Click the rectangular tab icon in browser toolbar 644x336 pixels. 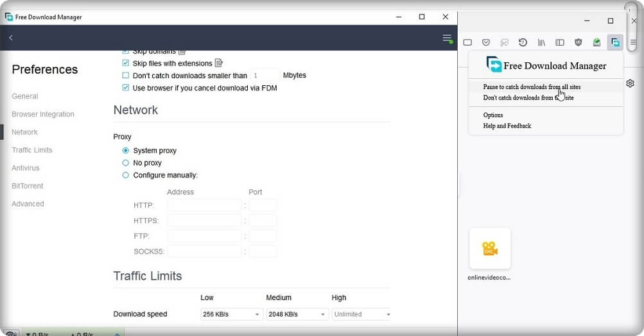[x=467, y=42]
